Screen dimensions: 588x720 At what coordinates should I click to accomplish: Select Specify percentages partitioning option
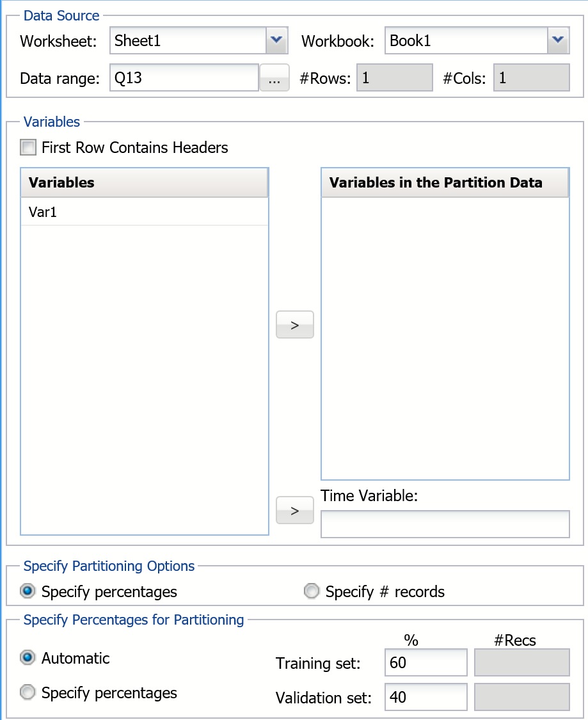[28, 591]
